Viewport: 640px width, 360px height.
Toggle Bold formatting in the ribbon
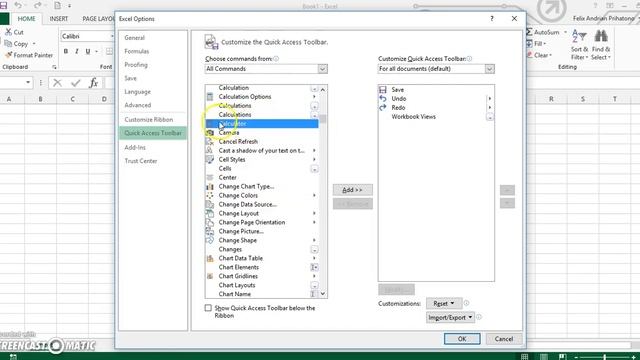tap(66, 51)
